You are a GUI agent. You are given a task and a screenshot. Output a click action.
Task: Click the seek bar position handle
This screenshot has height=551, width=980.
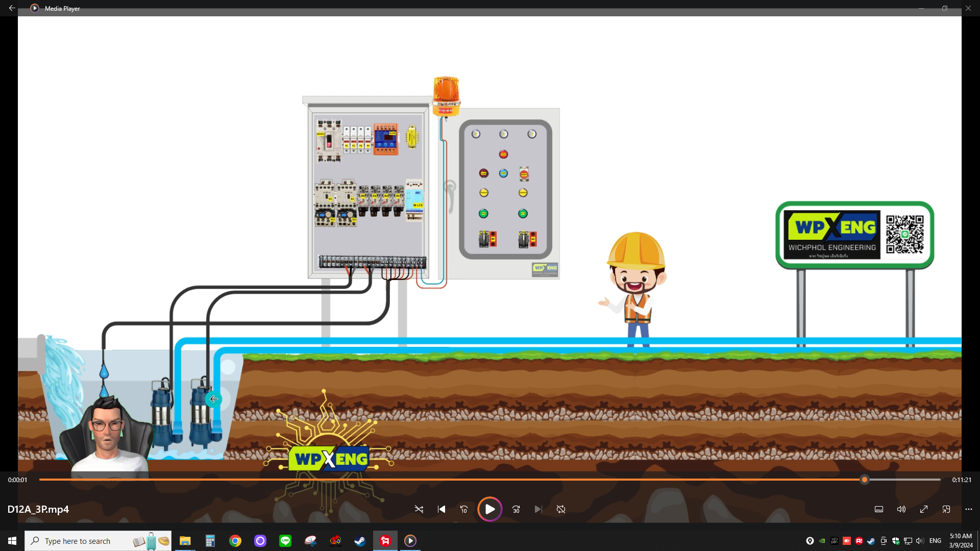pos(864,480)
